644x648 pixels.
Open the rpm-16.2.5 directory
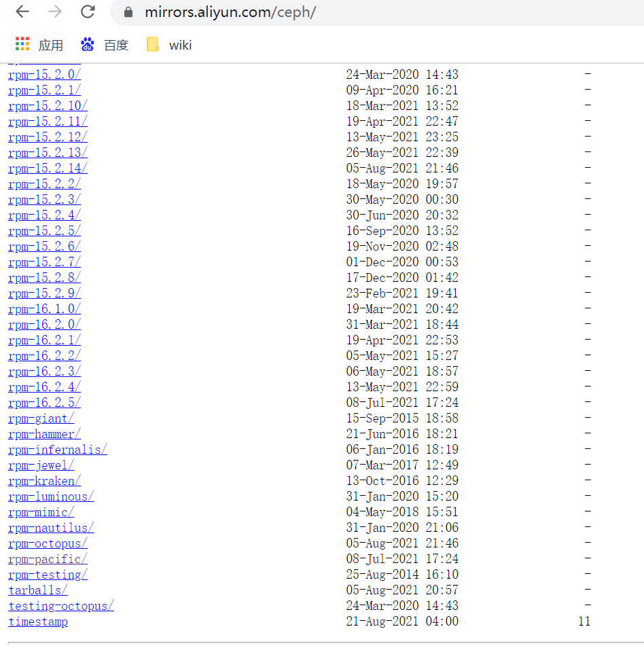[x=44, y=402]
